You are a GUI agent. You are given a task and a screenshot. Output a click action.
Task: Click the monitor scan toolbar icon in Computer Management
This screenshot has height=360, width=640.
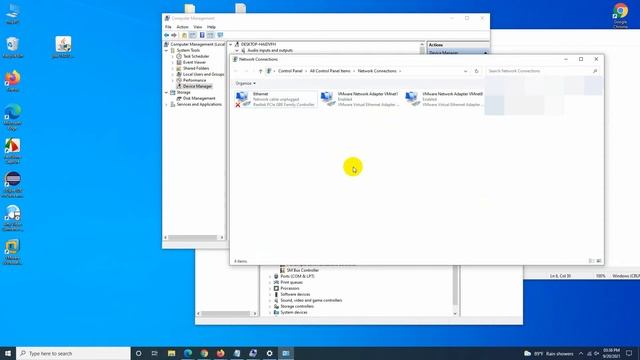coord(220,35)
